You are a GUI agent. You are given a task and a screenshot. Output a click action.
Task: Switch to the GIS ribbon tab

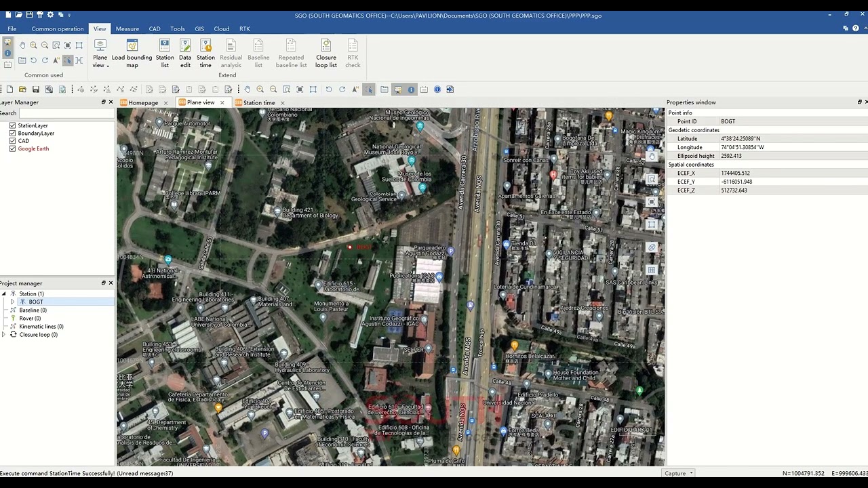pyautogui.click(x=199, y=28)
